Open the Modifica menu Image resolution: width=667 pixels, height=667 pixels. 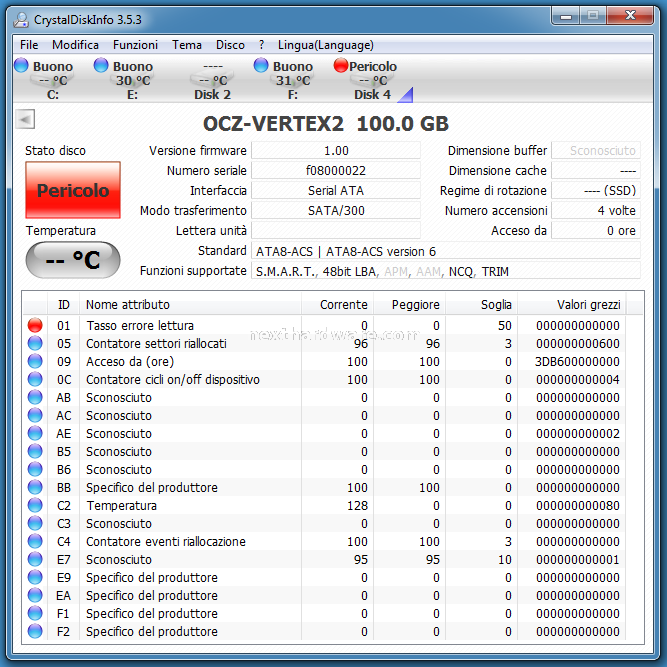point(75,45)
